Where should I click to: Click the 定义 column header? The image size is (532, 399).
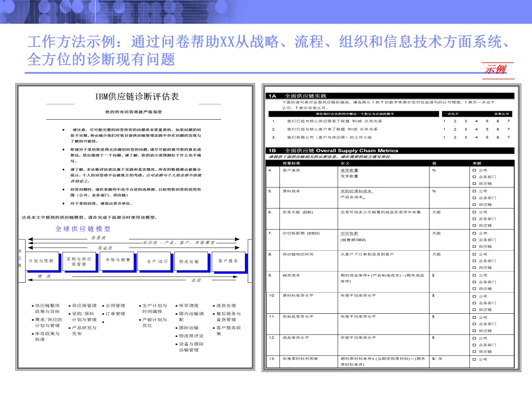345,163
